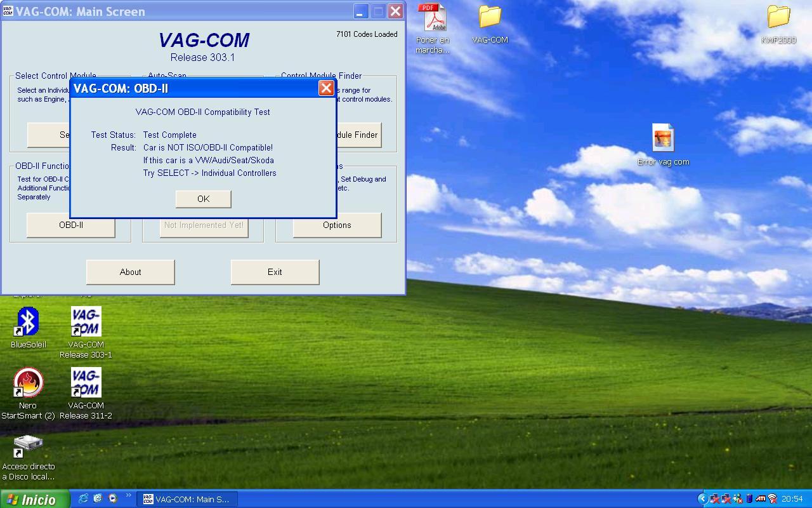Click 'Car is NOT ISO/OBD-II Compatible!' result
The height and width of the screenshot is (508, 812).
point(208,147)
